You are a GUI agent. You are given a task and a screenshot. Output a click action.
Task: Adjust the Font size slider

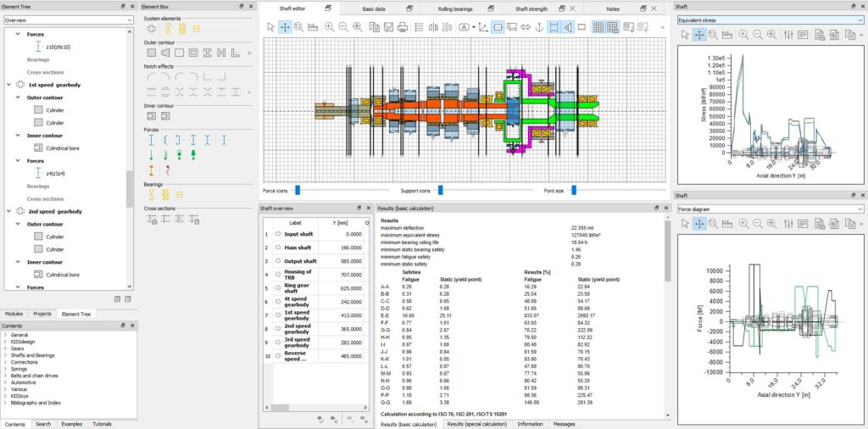573,191
